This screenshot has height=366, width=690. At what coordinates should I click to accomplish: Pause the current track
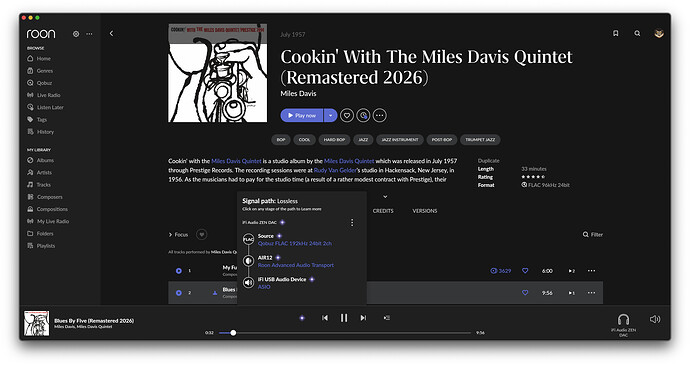(x=344, y=318)
